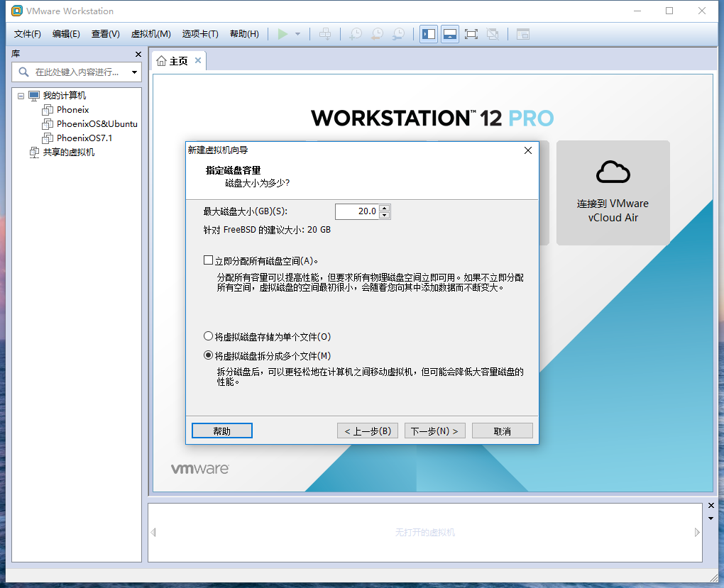The image size is (724, 588).
Task: Close the thumbnail bar panel
Action: click(711, 506)
